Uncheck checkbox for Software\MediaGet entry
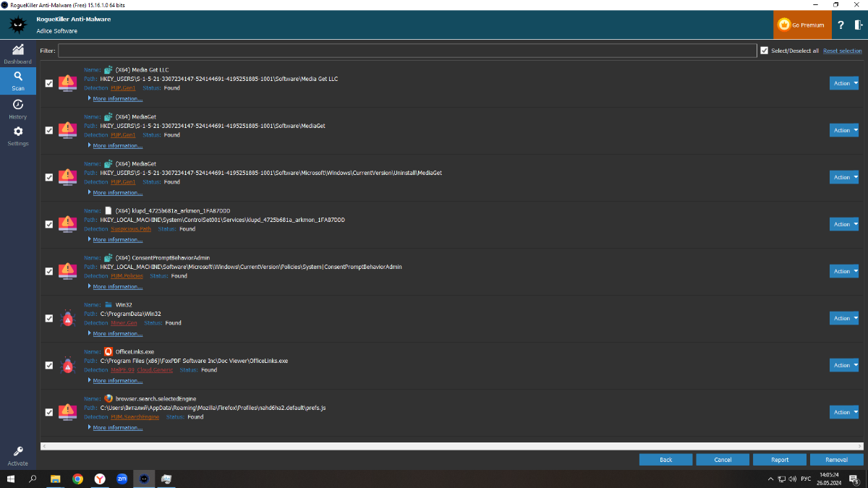The image size is (868, 488). (x=49, y=130)
